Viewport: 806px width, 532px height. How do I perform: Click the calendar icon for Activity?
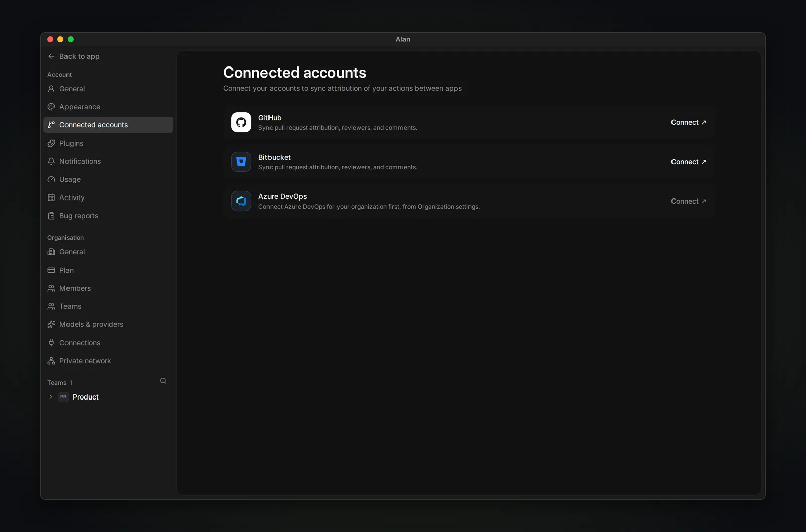[x=51, y=197]
